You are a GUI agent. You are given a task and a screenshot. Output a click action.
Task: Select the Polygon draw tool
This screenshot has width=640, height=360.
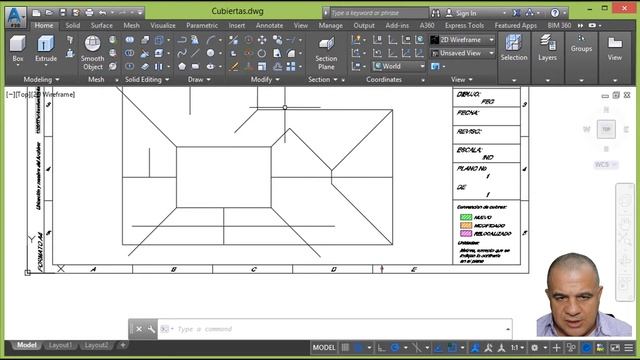click(182, 66)
